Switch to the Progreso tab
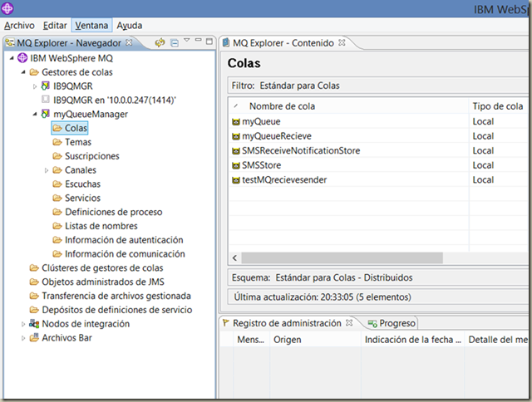This screenshot has width=532, height=402. tap(392, 323)
